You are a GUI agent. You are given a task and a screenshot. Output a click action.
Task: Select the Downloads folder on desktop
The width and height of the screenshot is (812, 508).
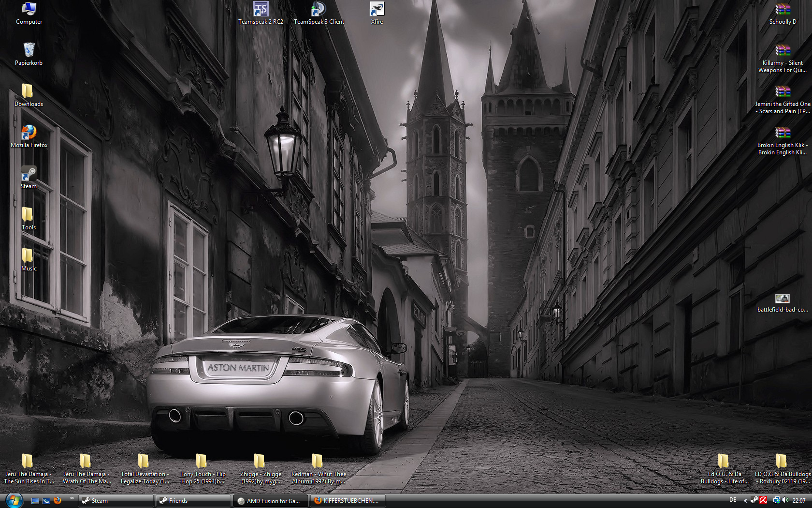tap(29, 95)
